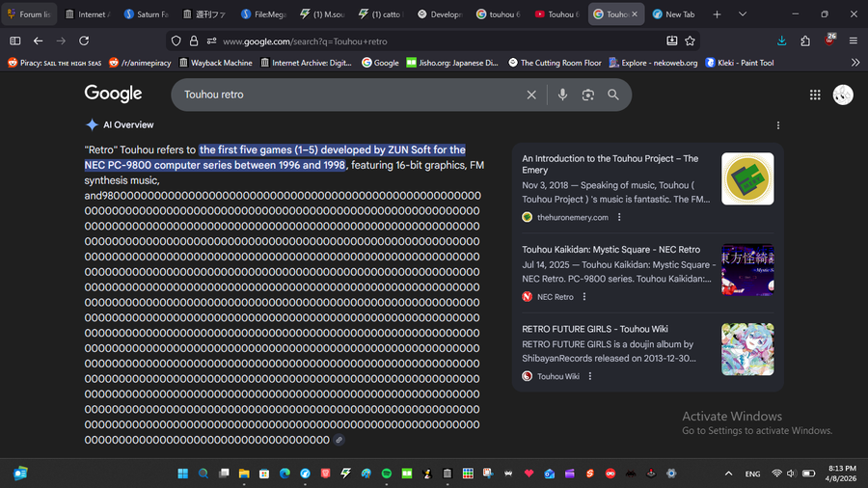Viewport: 868px width, 488px height.
Task: Switch to the Forum list tab
Action: pyautogui.click(x=28, y=14)
